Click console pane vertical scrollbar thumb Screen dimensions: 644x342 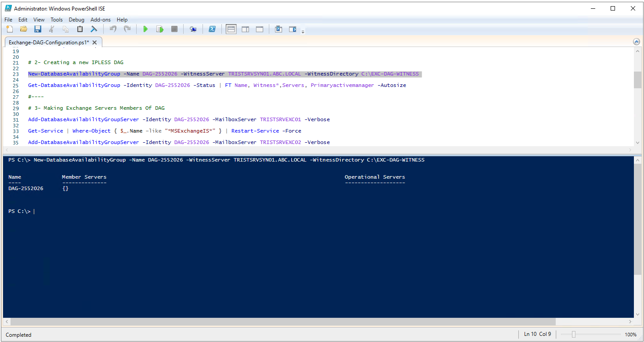click(x=637, y=219)
